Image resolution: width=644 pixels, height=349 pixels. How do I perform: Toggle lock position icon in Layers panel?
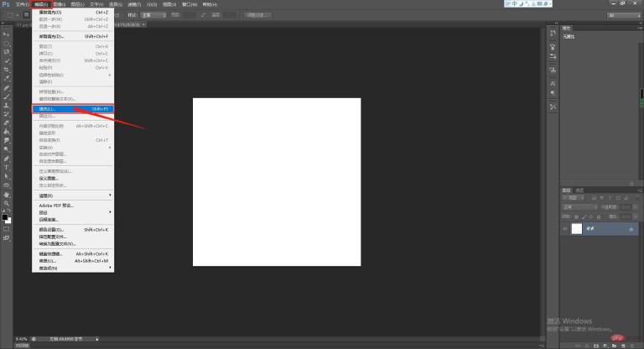(x=591, y=216)
